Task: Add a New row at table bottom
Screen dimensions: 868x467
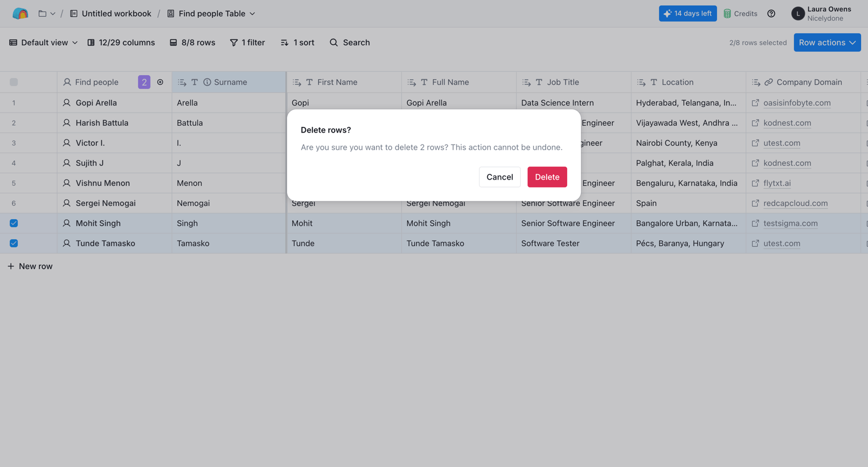Action: click(x=30, y=266)
